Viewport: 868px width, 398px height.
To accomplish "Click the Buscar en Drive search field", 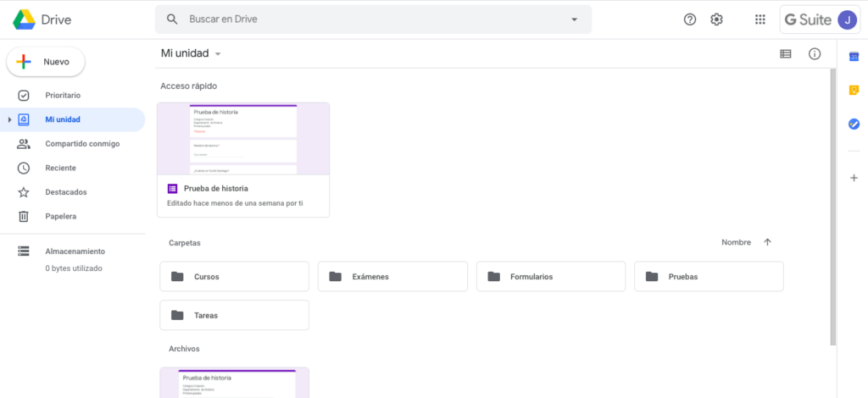I will (364, 19).
